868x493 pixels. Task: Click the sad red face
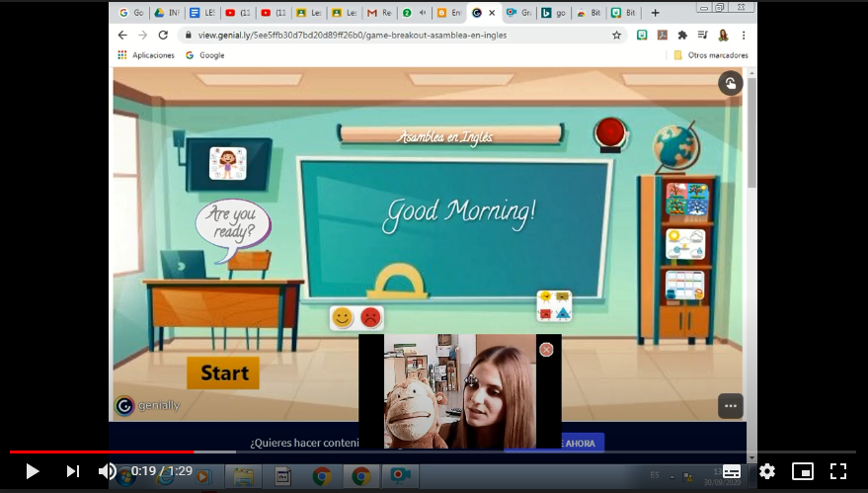pyautogui.click(x=370, y=318)
